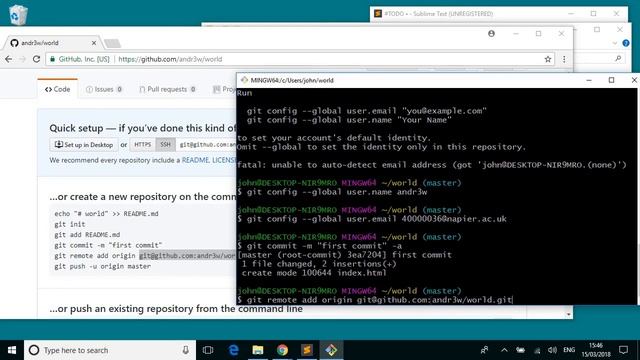
Task: Close the andr3w/world browser tab
Action: point(94,43)
